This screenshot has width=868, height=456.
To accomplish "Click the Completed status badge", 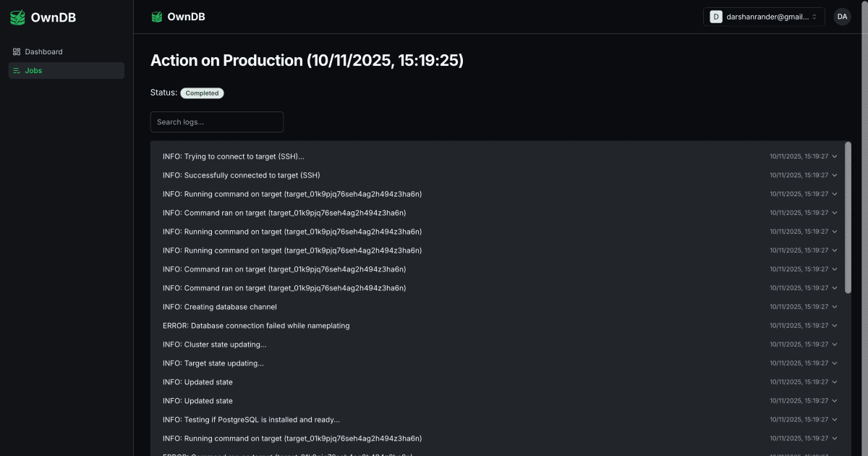I will pyautogui.click(x=202, y=93).
